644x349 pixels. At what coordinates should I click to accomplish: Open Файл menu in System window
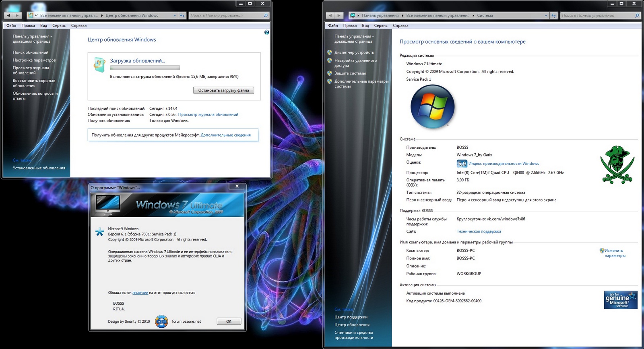click(x=333, y=25)
